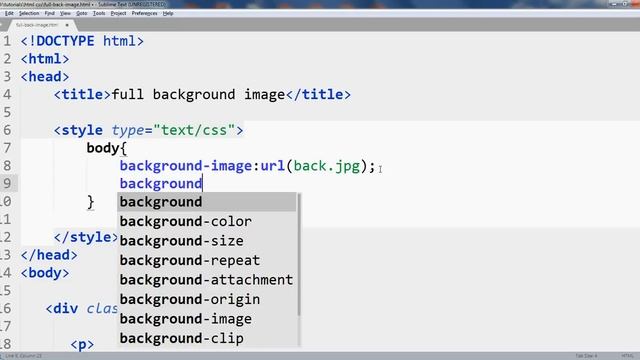Close the full-back-image.html tab
The width and height of the screenshot is (640, 360).
(x=67, y=25)
